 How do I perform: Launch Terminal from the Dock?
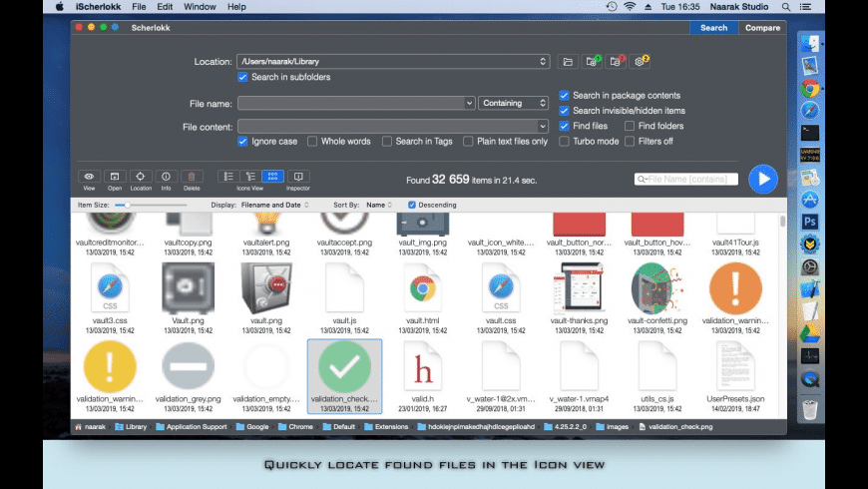(809, 133)
